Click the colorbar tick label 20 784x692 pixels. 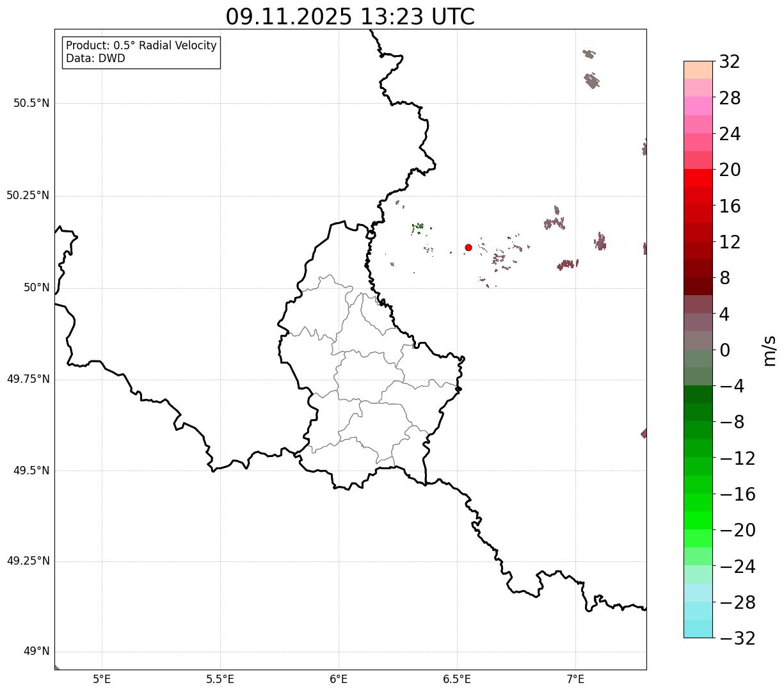[730, 170]
